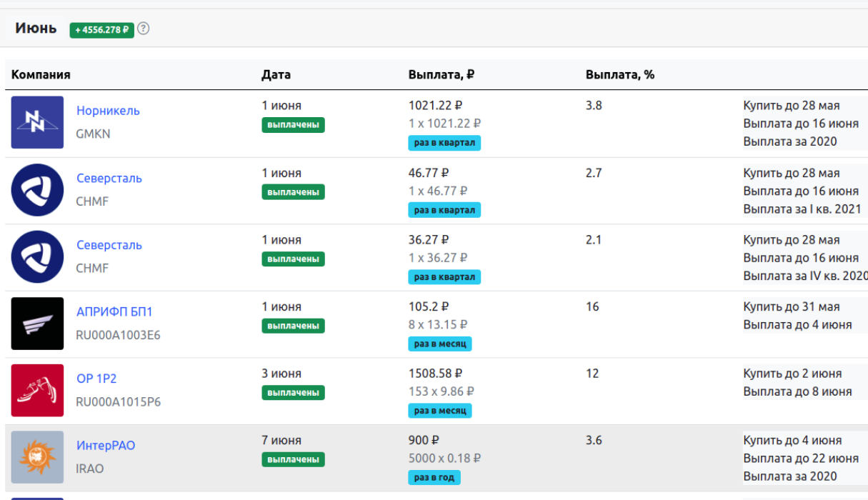
Task: Click the выплачены badge in ОР 1Р2 row
Action: point(293,392)
